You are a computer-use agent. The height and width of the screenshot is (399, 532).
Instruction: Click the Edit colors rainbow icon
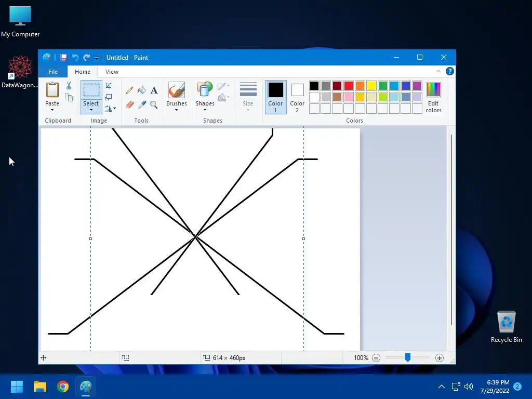click(x=433, y=90)
